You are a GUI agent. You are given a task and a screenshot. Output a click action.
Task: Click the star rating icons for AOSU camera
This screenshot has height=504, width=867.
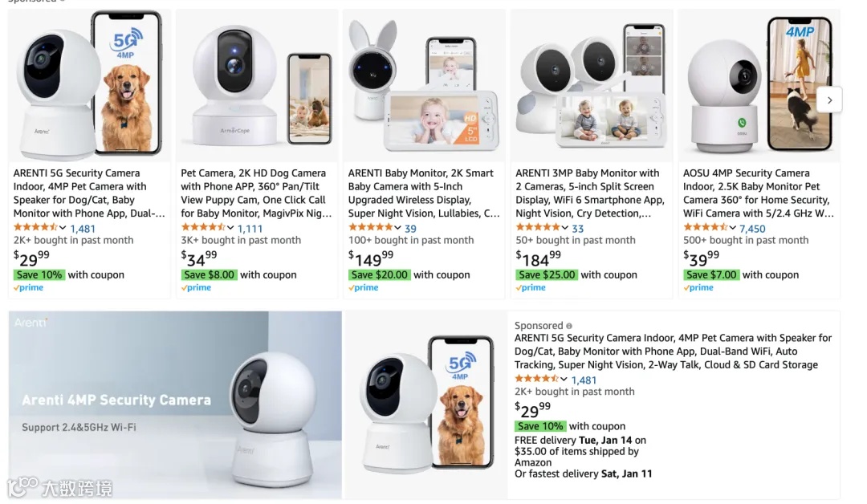pyautogui.click(x=705, y=228)
